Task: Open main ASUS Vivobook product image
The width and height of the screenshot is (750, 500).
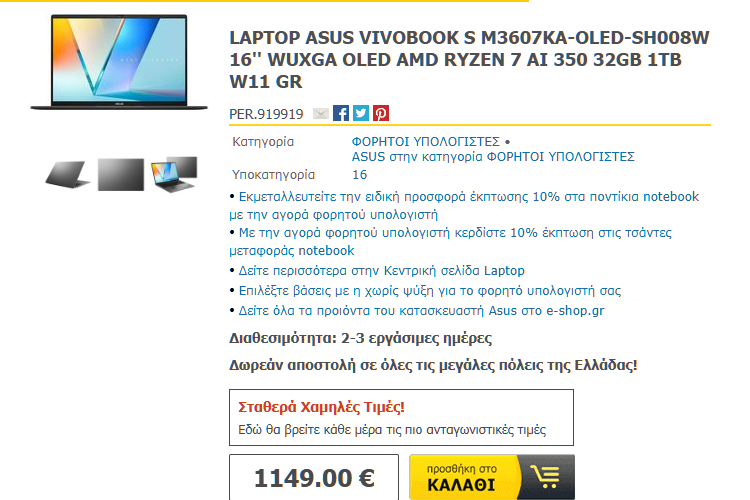Action: [119, 62]
